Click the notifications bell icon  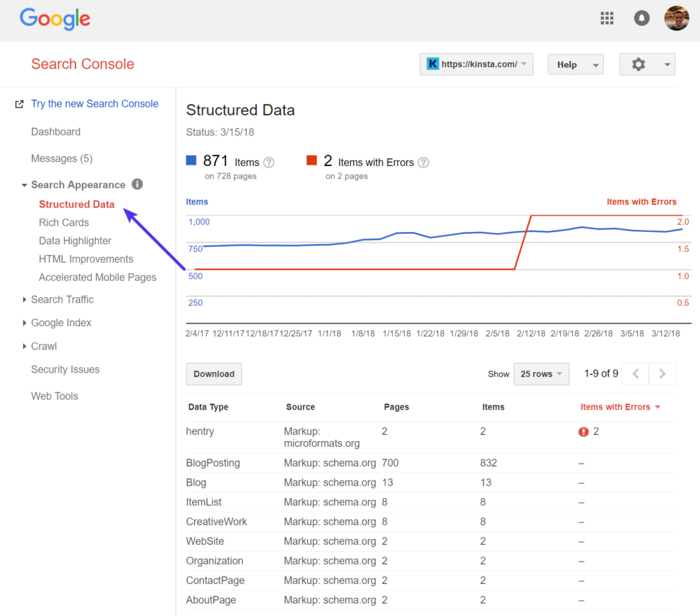(641, 18)
